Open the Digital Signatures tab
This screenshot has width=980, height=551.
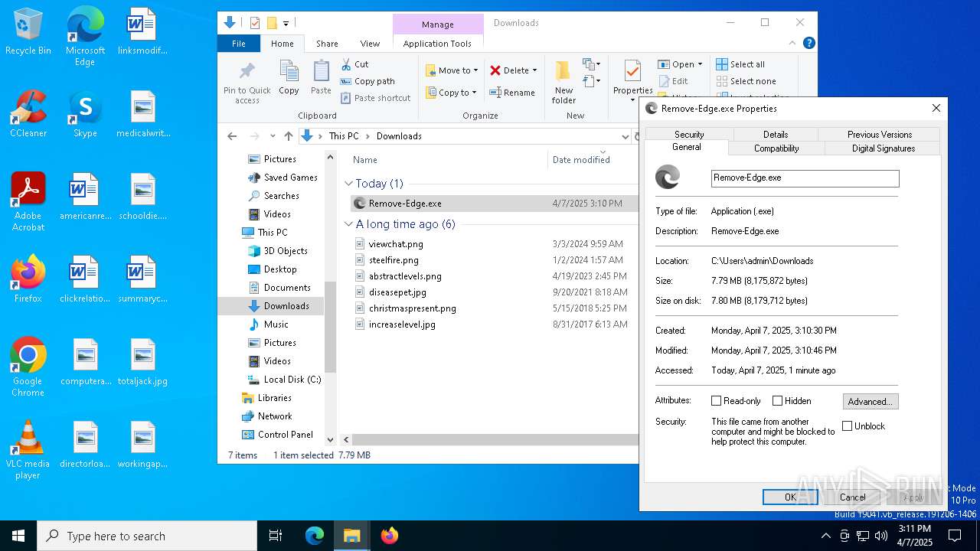pyautogui.click(x=884, y=148)
